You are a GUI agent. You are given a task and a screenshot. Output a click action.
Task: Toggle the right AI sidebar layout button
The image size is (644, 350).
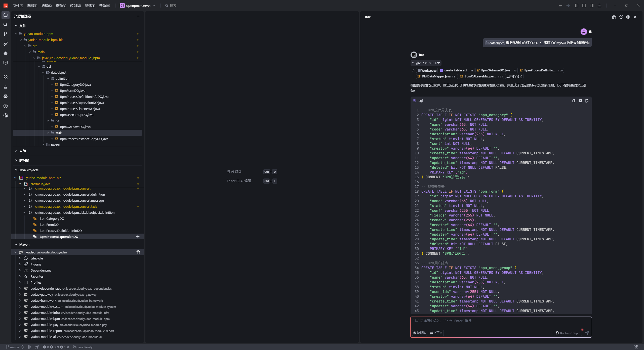click(x=592, y=6)
